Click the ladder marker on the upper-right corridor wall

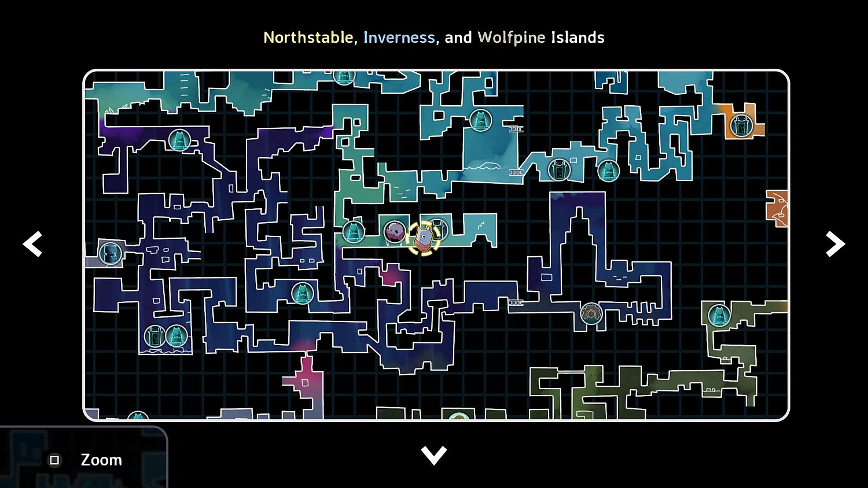(x=516, y=128)
